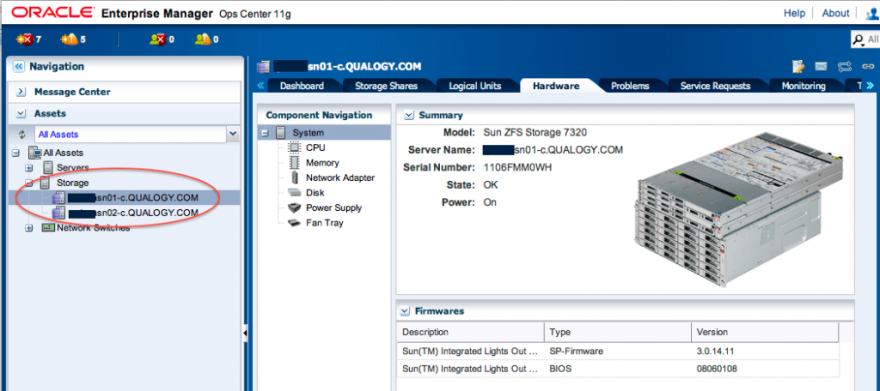Click the warning incidents icon showing 5
This screenshot has height=391, width=880.
tap(70, 40)
